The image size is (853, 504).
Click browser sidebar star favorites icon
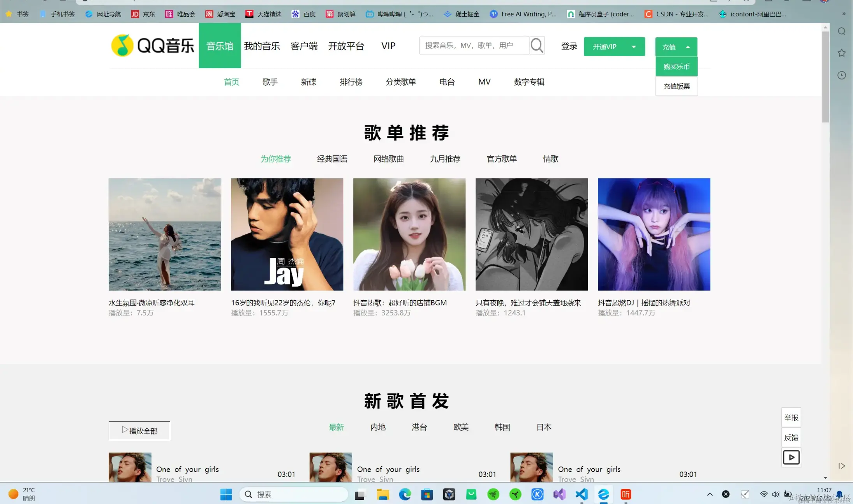841,53
